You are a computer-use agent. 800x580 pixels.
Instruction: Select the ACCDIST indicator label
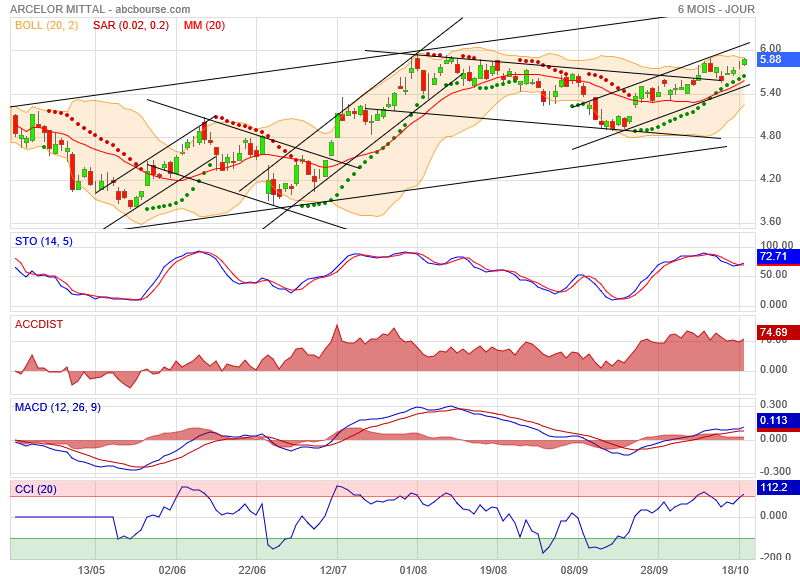click(x=39, y=324)
